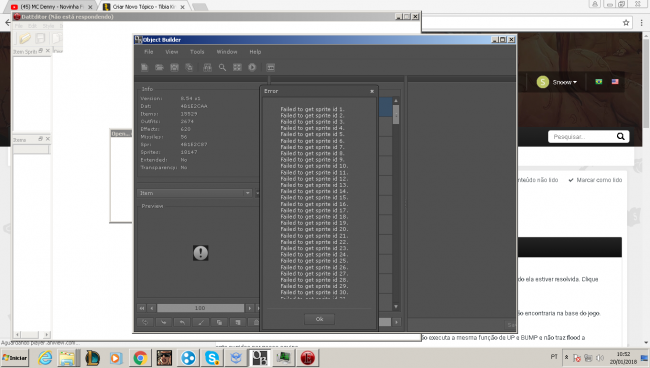Click Marcar como lido link
This screenshot has height=368, width=650.
[x=595, y=180]
